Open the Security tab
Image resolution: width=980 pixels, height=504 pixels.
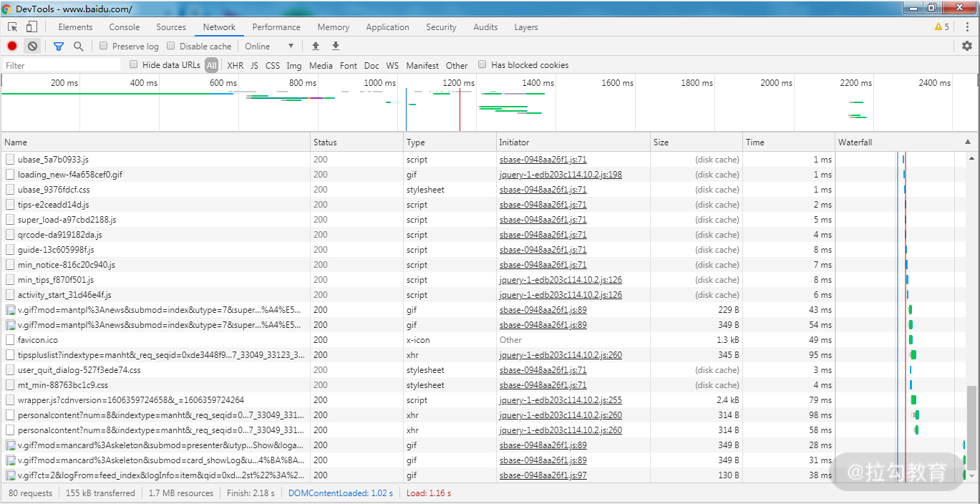[x=441, y=27]
